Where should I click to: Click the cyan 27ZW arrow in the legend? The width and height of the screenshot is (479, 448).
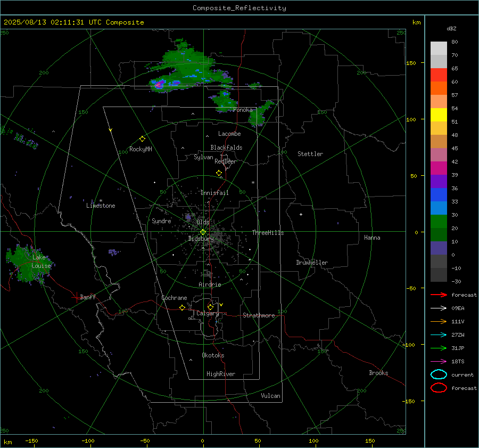click(x=439, y=335)
